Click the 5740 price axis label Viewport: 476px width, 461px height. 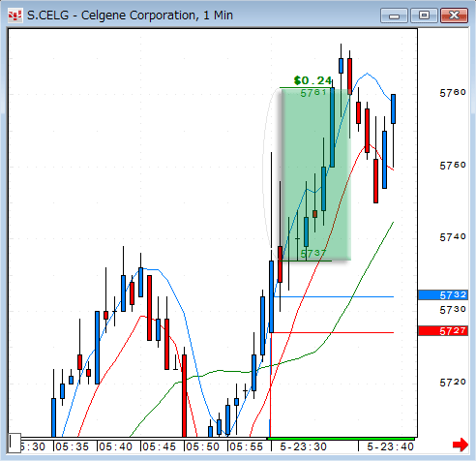click(453, 237)
